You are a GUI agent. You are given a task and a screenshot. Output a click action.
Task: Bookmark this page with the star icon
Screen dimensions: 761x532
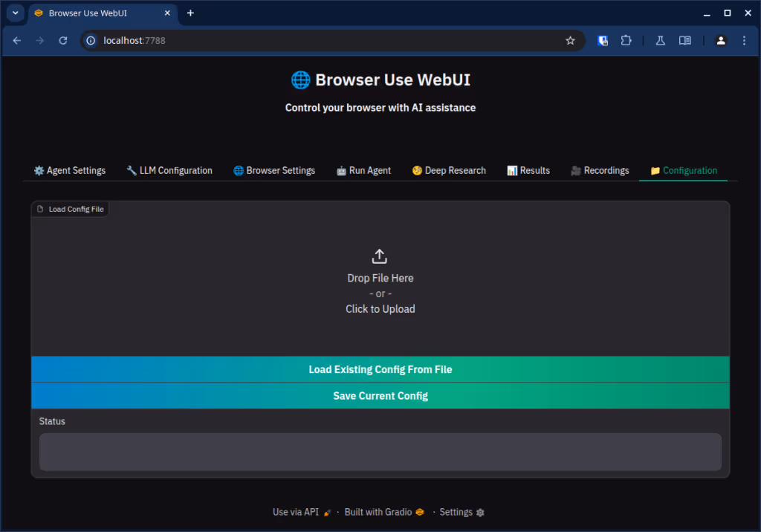tap(570, 41)
